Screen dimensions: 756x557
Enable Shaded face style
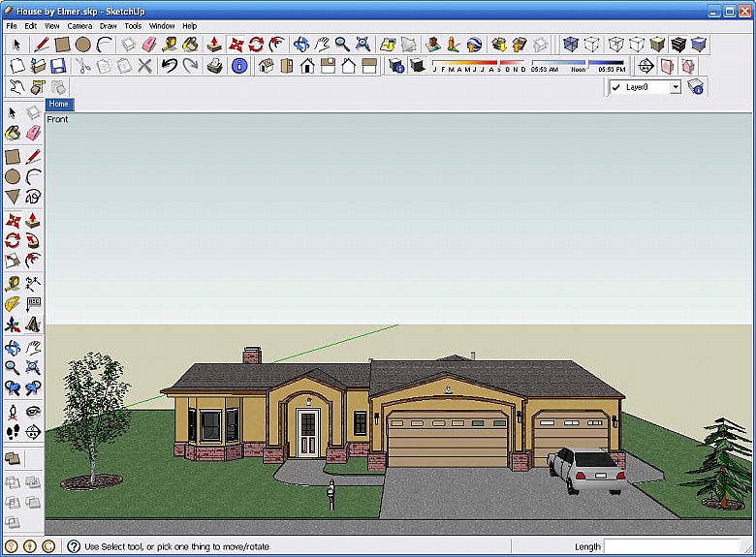click(x=657, y=45)
